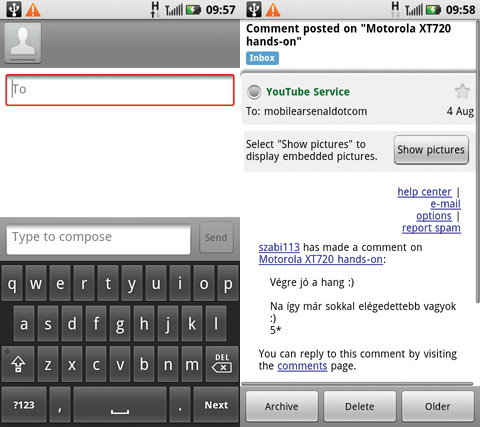Tap the f key
The image size is (480, 427).
(x=96, y=324)
